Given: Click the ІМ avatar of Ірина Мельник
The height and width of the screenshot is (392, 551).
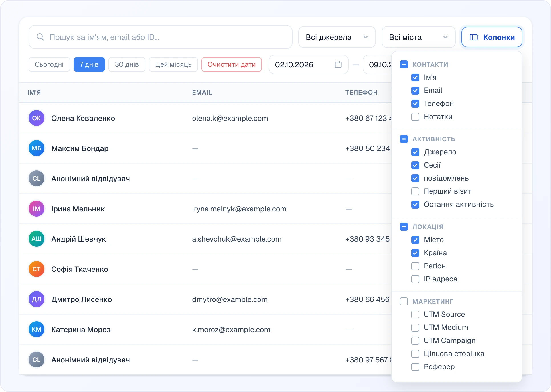Looking at the screenshot, I should coord(37,209).
